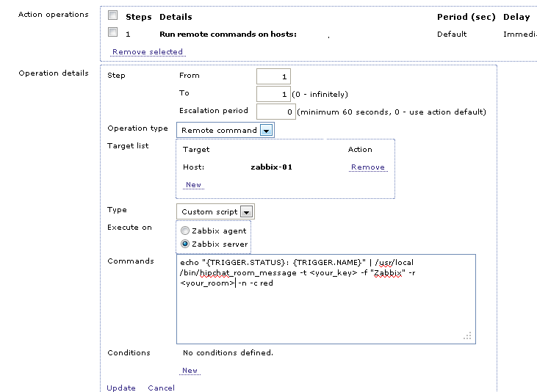Viewport: 537px width, 392px height.
Task: Click the Update link
Action: click(x=121, y=388)
